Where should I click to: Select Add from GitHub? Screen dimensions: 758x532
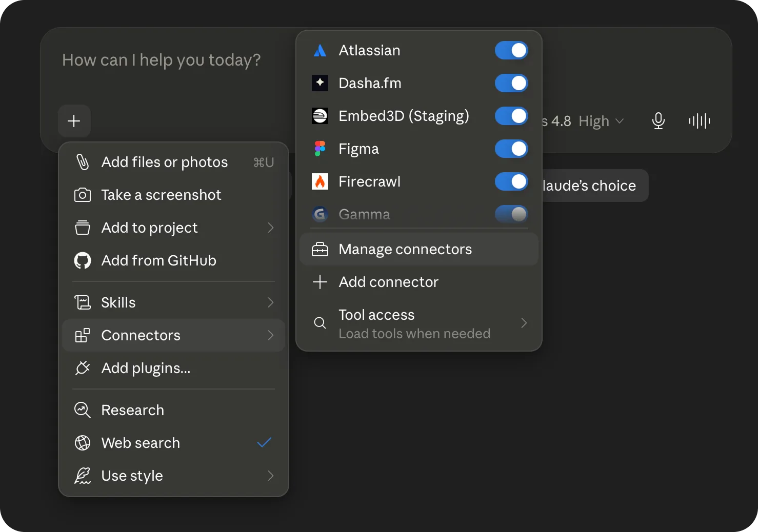[174, 260]
